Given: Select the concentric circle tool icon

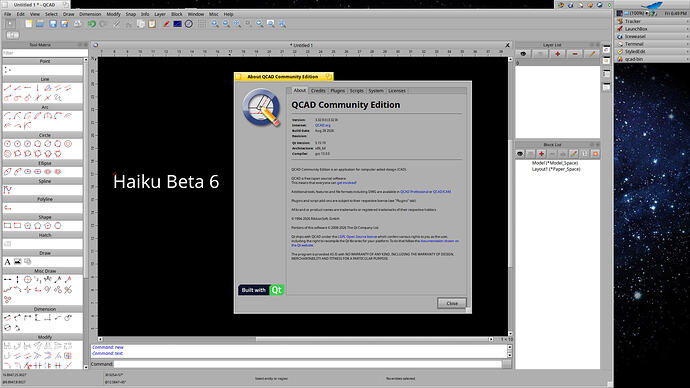Looking at the screenshot, I should pos(68,144).
